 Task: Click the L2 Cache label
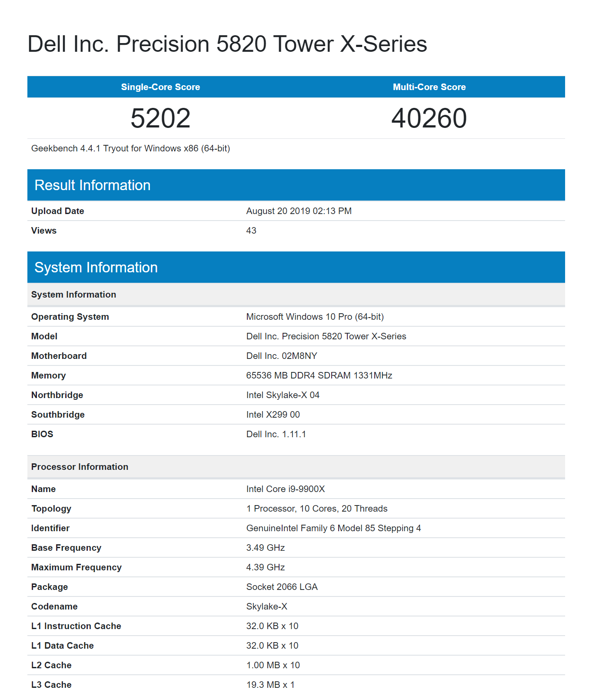(51, 665)
